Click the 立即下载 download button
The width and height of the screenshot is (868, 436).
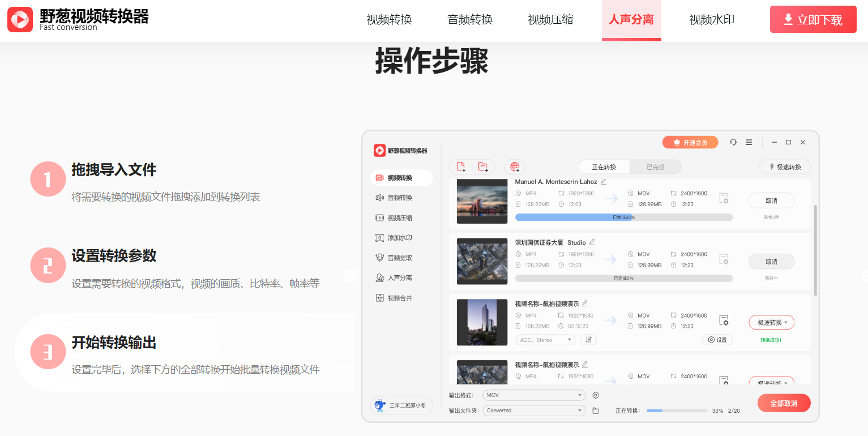tap(813, 19)
